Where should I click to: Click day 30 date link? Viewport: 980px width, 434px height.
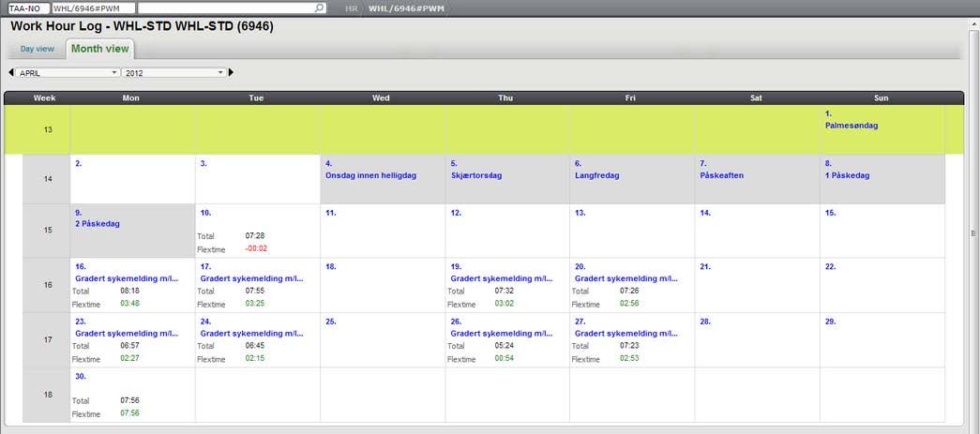pos(80,377)
